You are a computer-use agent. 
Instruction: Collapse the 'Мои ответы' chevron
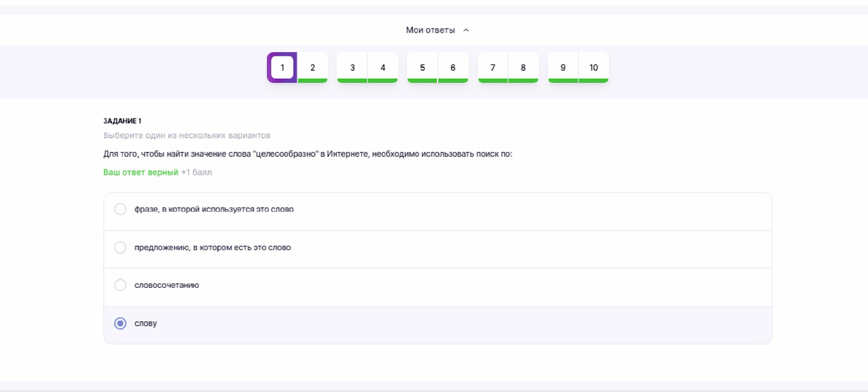point(466,30)
